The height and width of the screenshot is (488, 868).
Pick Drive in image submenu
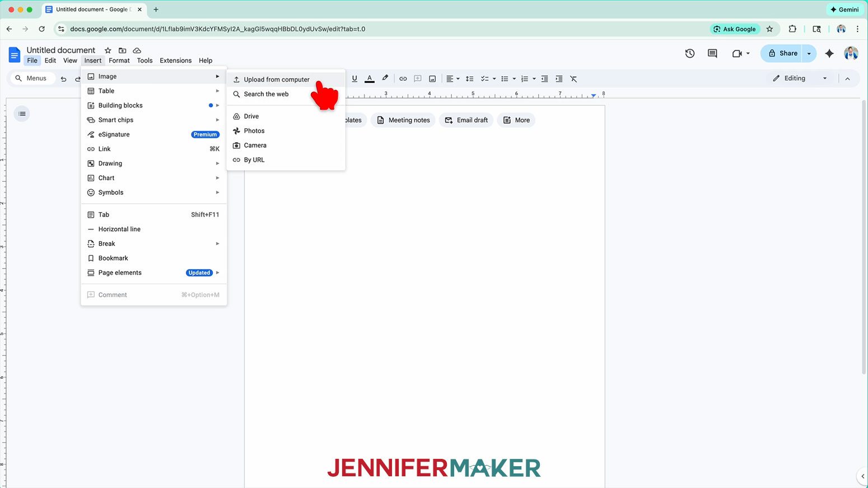[286, 116]
